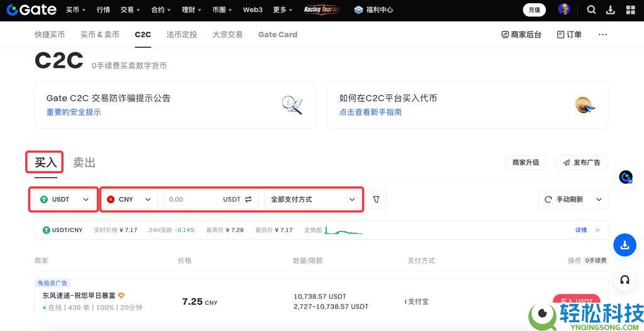Click the 2,727~10,738.57 USDT limit
Viewport: 644px width, 331px height.
(x=331, y=306)
